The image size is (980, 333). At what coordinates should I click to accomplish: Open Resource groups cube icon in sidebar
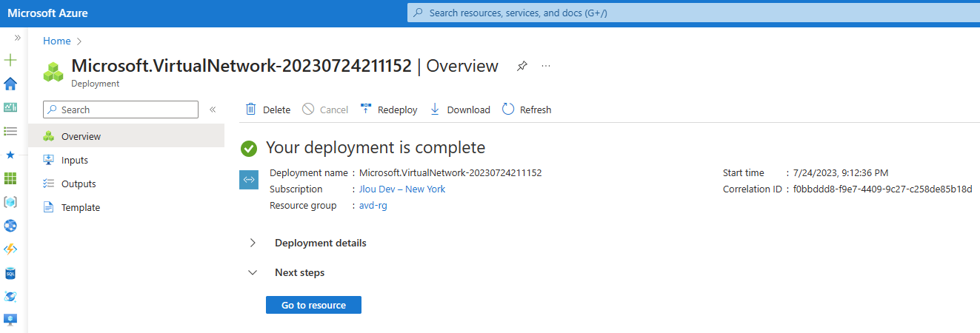10,202
